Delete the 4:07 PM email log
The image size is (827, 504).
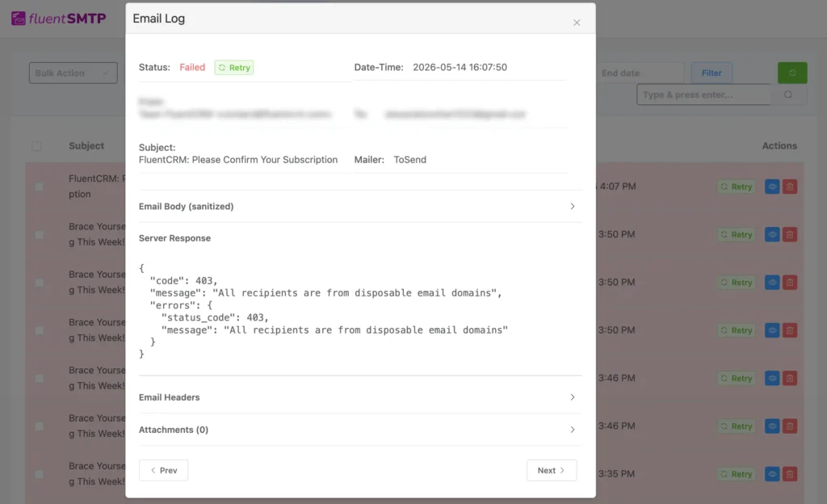790,187
